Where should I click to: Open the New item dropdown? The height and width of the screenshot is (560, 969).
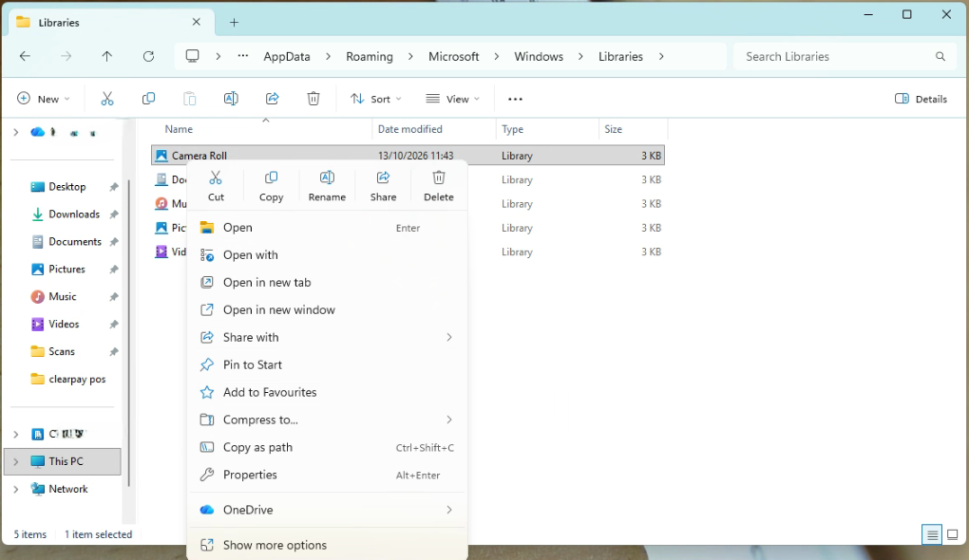tap(44, 99)
